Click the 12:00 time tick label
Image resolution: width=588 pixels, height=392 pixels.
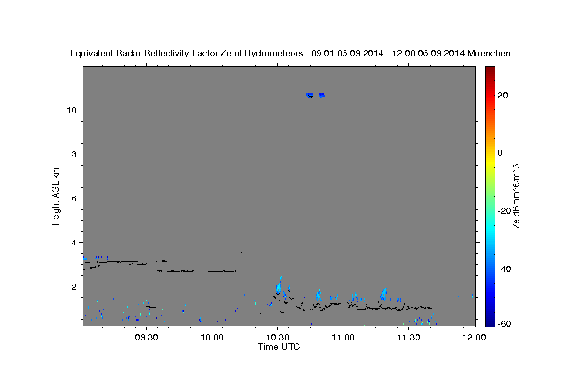(x=473, y=337)
